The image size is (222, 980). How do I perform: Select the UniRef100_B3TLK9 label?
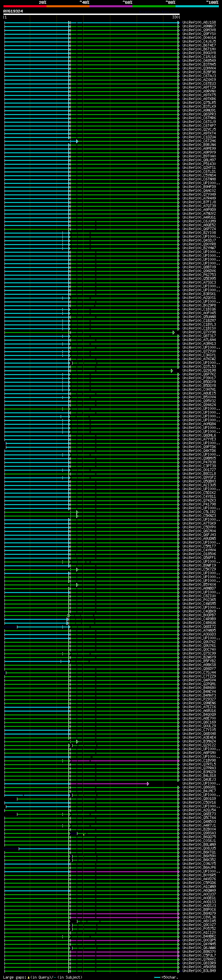click(199, 106)
